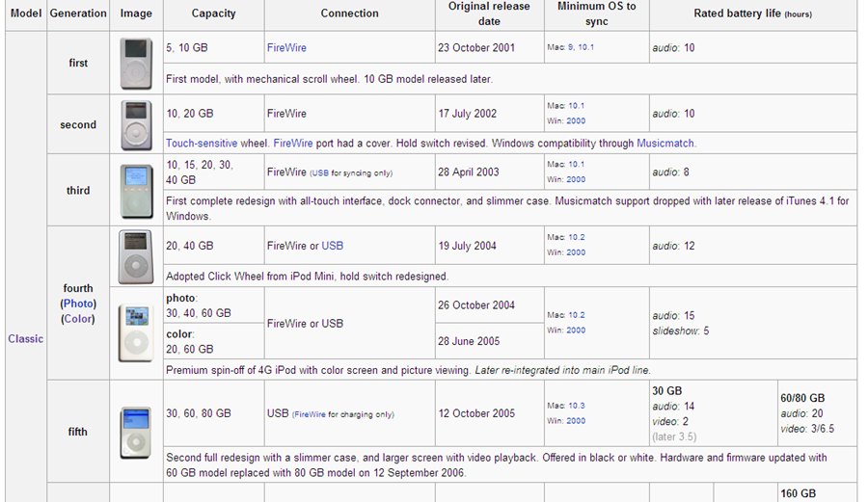868x502 pixels.
Task: Click the 'audio: 12' battery cell
Action: pos(753,246)
